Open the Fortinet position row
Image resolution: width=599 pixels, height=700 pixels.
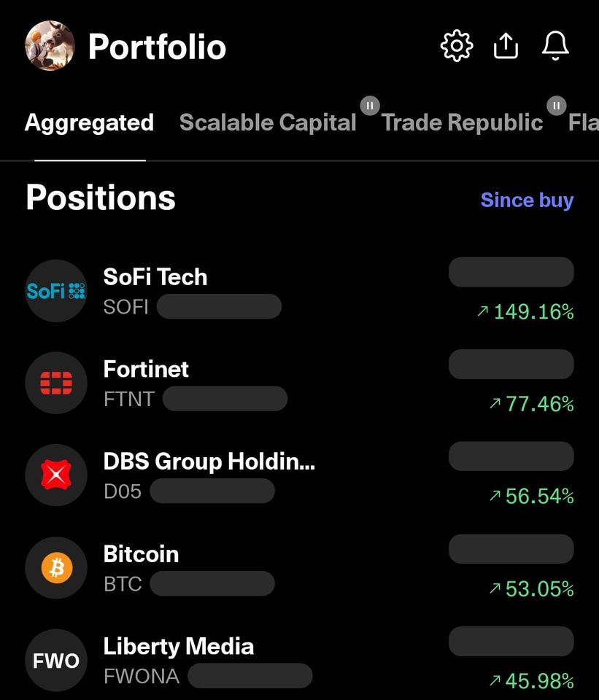click(x=299, y=383)
